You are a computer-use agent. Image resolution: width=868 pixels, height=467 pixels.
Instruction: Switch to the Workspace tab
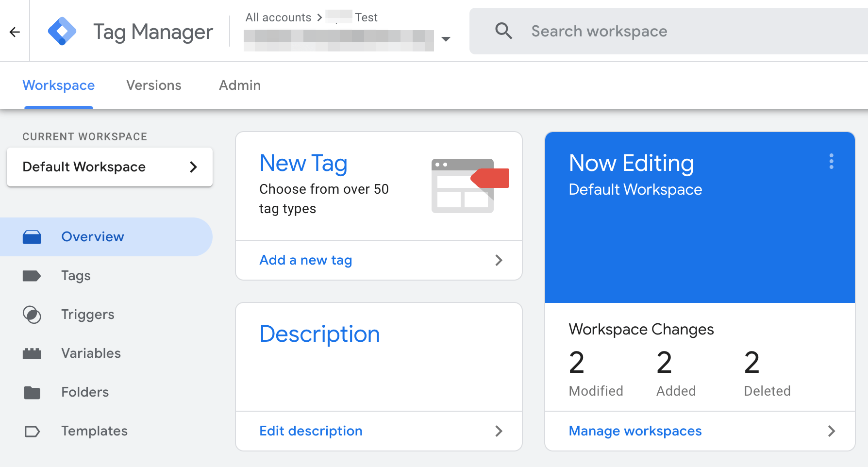(x=59, y=85)
